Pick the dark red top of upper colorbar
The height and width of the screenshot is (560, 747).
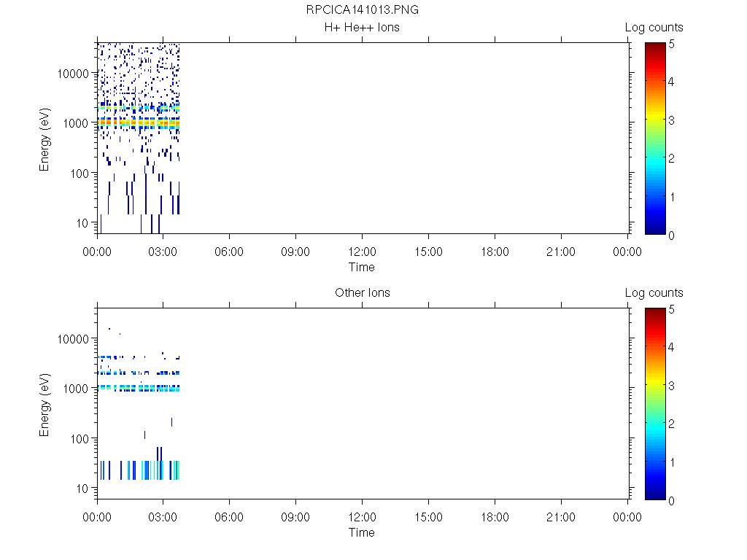655,46
